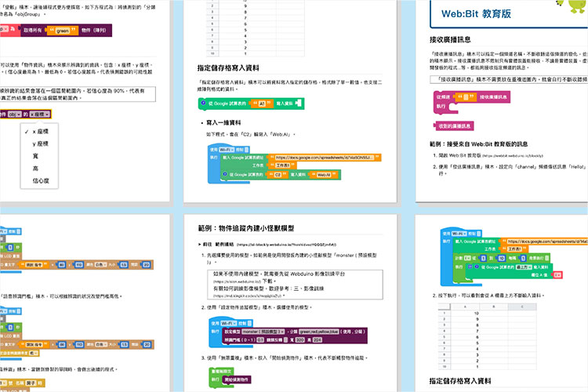Open the Wi-Fi dropdown in the bottom-middle block
588x392 pixels.
click(229, 323)
